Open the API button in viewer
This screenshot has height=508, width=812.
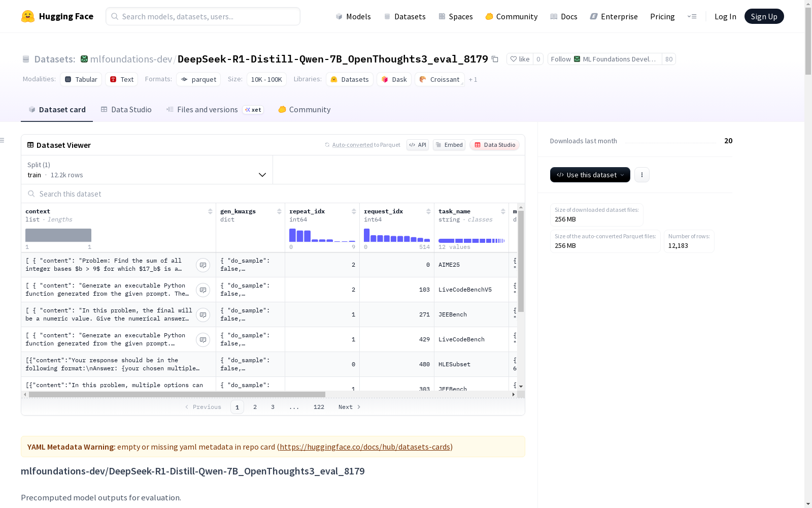tap(418, 145)
